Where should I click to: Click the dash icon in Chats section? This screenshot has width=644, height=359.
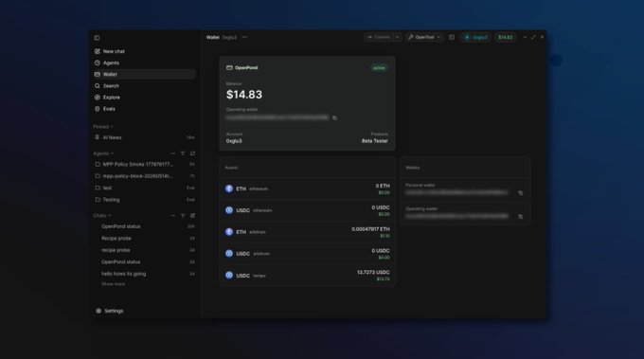(x=173, y=215)
